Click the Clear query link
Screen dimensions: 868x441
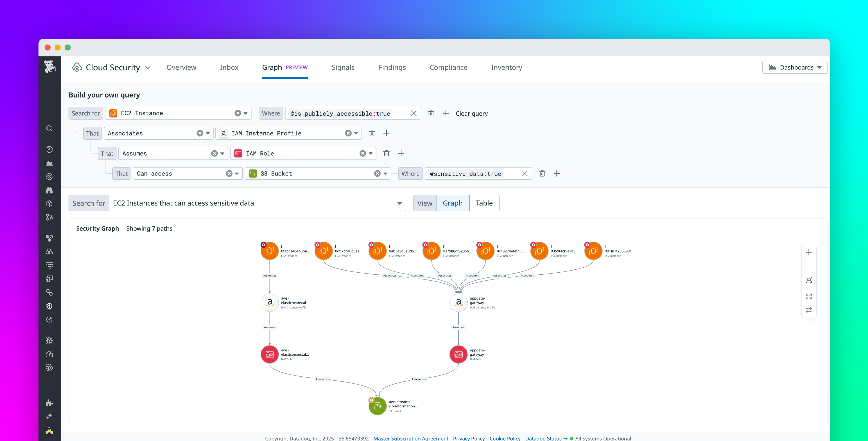click(x=471, y=113)
